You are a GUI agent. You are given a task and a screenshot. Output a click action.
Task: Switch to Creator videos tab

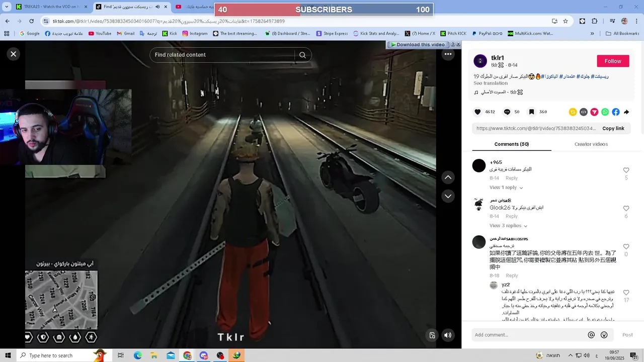pyautogui.click(x=591, y=144)
